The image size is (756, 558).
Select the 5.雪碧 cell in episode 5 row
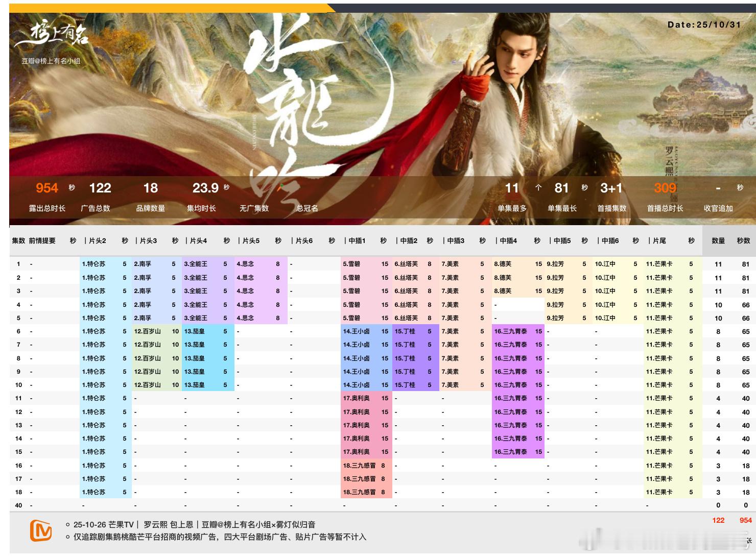pyautogui.click(x=351, y=318)
